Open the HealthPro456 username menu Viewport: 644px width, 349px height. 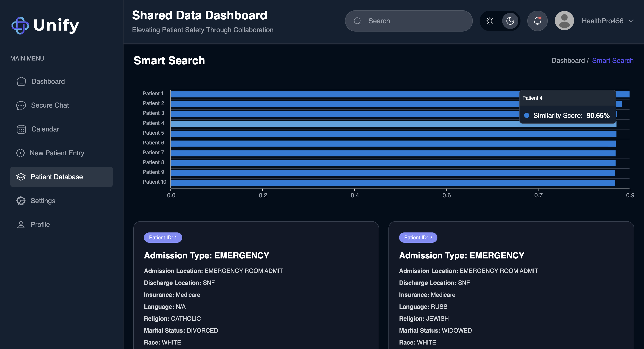pyautogui.click(x=602, y=21)
